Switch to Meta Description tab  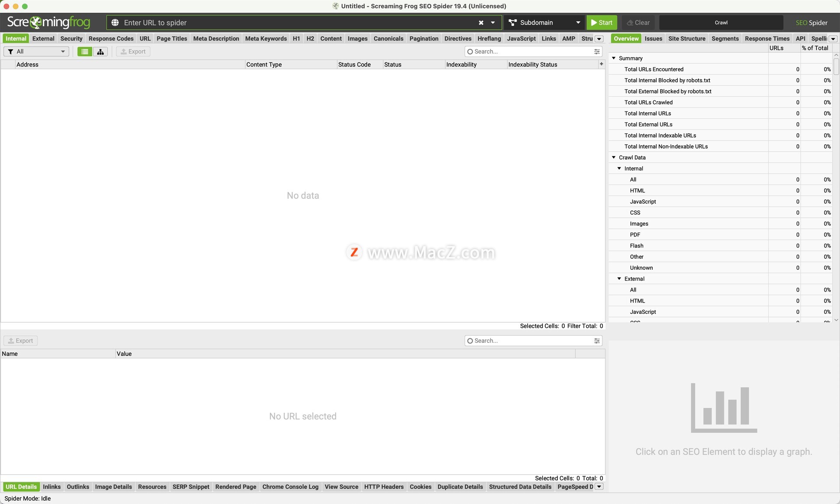pos(216,38)
